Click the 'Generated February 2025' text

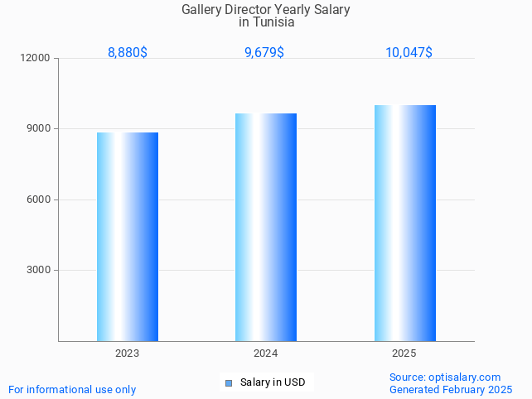451,390
